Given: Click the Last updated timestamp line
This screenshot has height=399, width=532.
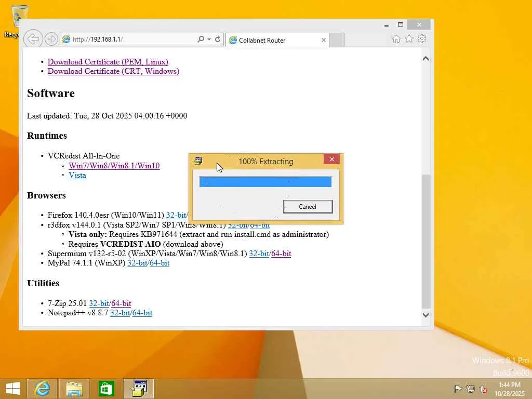Looking at the screenshot, I should click(x=107, y=116).
